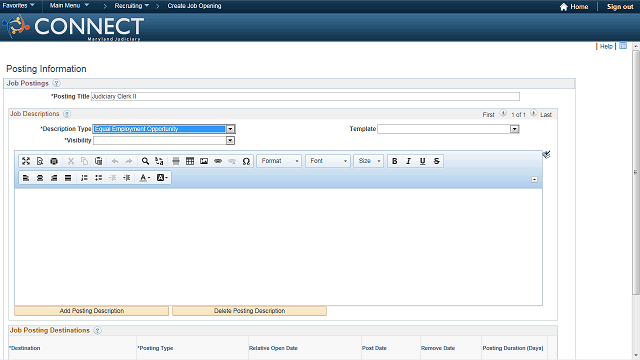Click the spell check icon beside editor
Image resolution: width=640 pixels, height=360 pixels.
(547, 154)
